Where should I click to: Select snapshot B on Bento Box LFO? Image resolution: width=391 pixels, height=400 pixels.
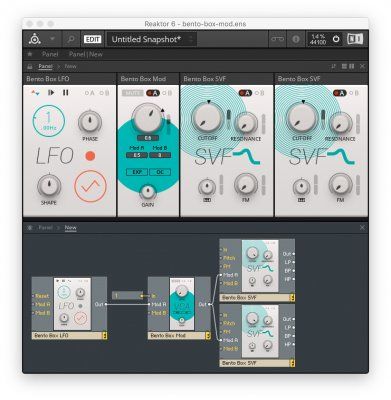105,93
